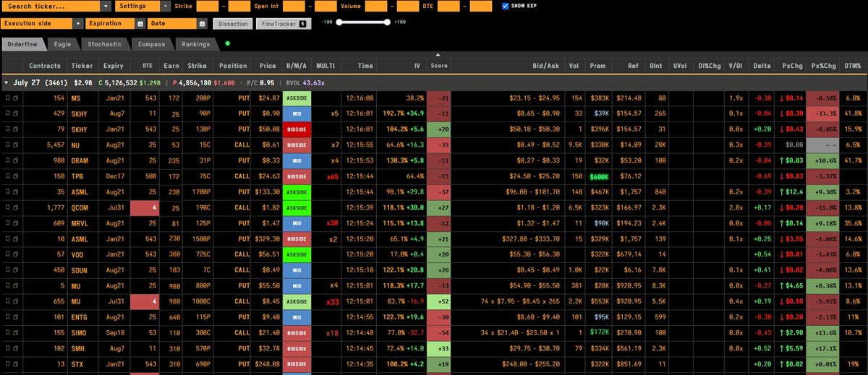Grab the -100 slider left handle
This screenshot has width=868, height=375.
pyautogui.click(x=340, y=22)
